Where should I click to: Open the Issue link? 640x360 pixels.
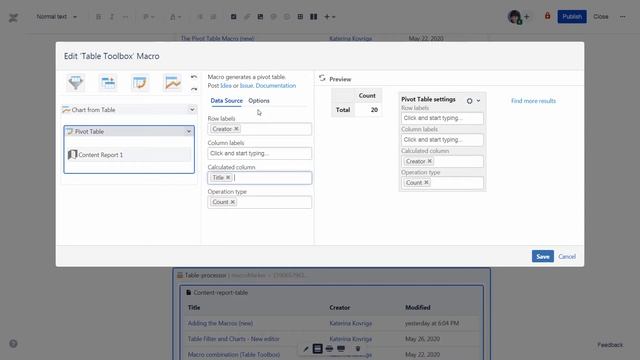pyautogui.click(x=247, y=86)
